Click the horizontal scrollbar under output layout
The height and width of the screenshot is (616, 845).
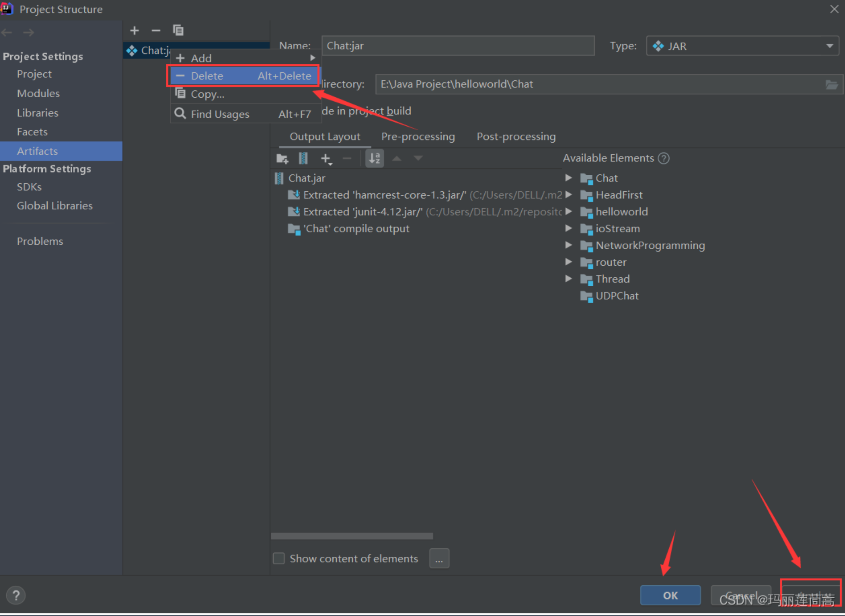point(352,536)
